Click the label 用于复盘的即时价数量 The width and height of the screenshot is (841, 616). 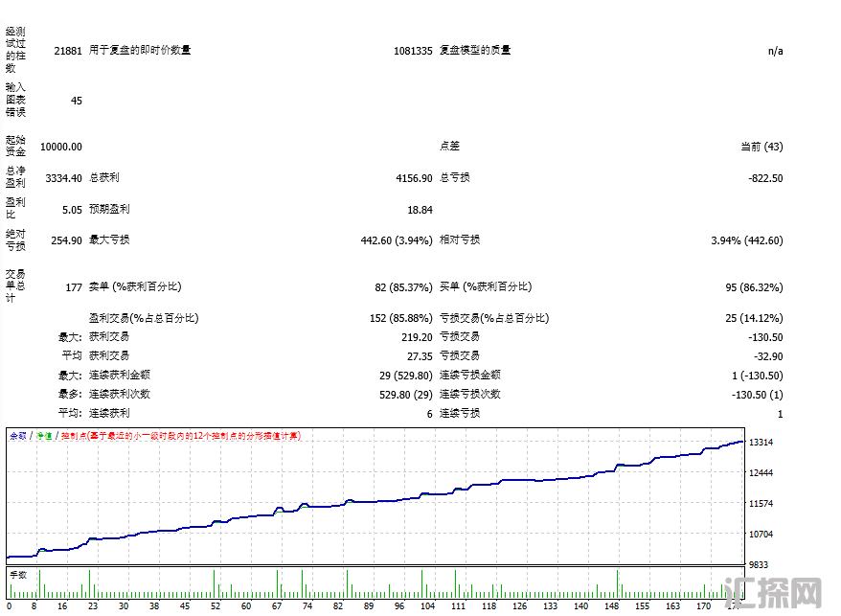[x=140, y=51]
